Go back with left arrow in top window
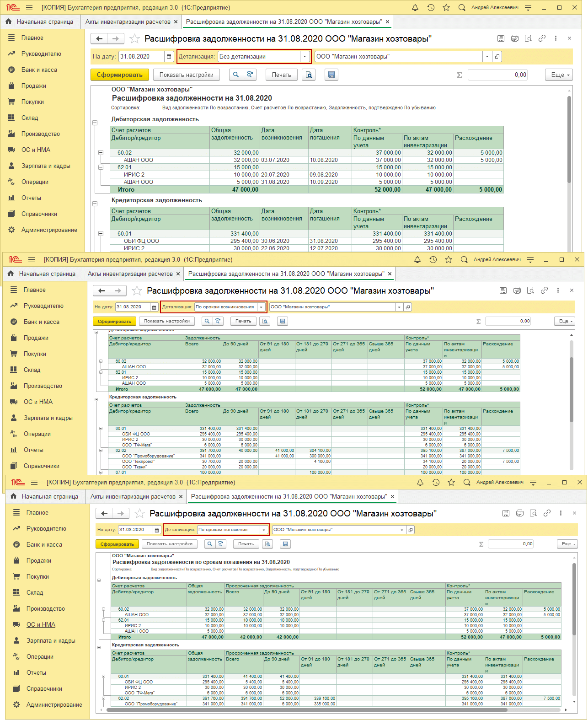The image size is (588, 720). point(99,39)
